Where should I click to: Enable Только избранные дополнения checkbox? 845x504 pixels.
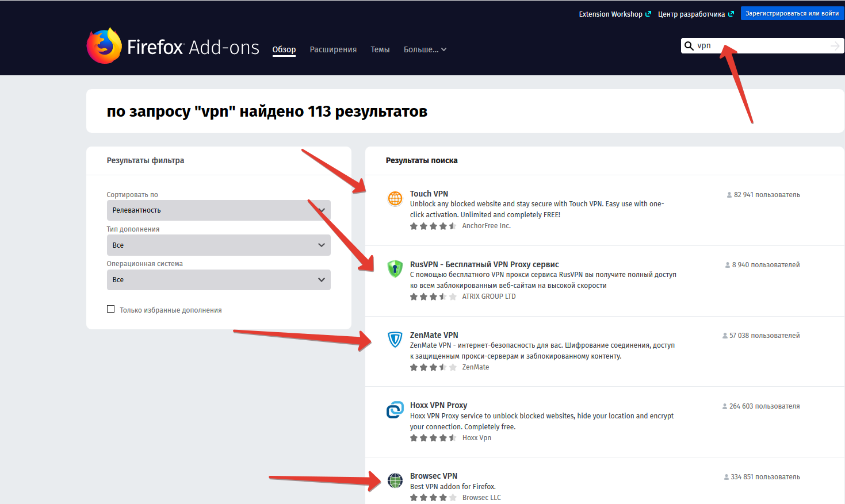[110, 309]
